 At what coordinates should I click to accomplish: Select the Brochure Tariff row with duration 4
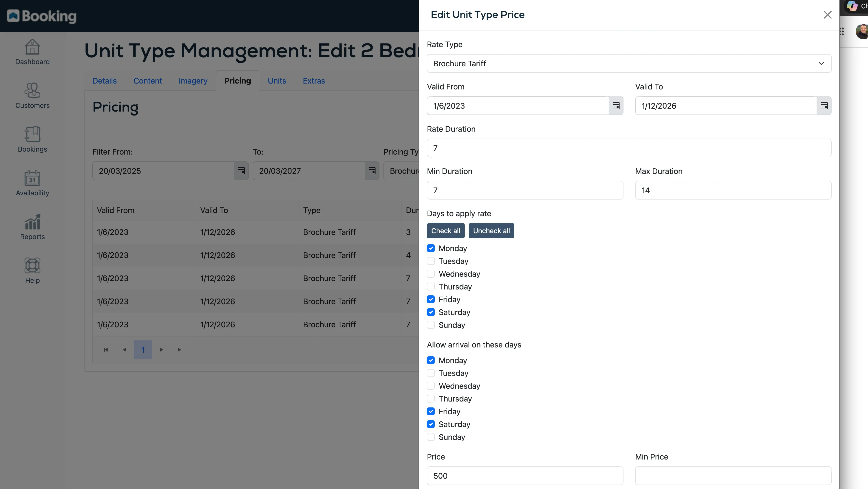coord(256,255)
